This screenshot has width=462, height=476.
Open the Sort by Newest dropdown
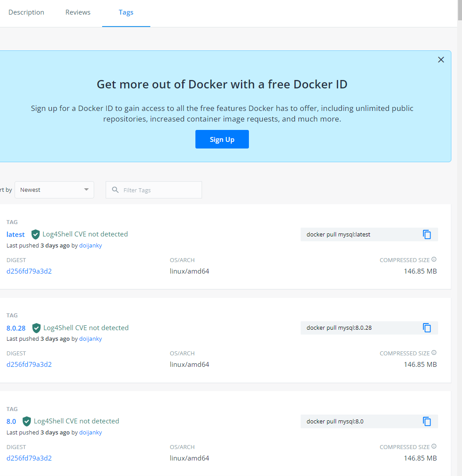tap(54, 190)
